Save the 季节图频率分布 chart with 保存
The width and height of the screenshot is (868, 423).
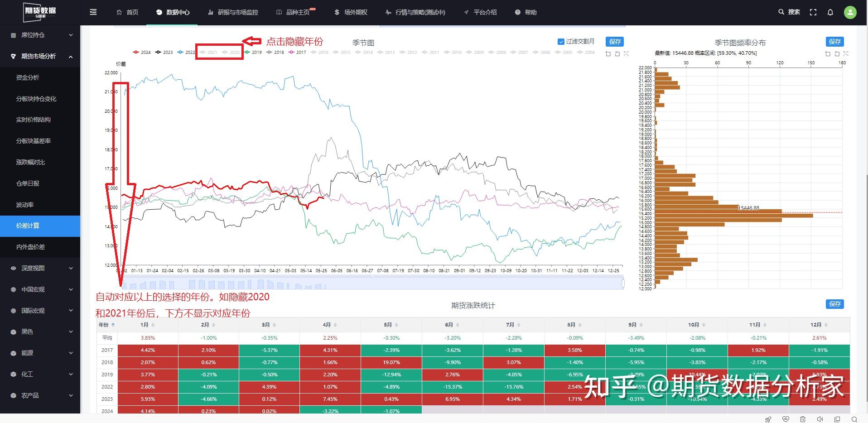pos(835,42)
